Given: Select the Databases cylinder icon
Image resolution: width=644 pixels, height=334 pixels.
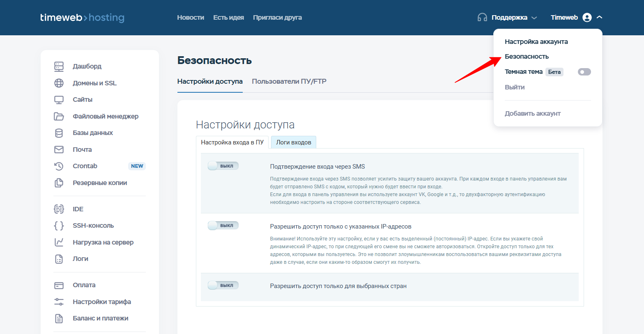Looking at the screenshot, I should (x=59, y=133).
